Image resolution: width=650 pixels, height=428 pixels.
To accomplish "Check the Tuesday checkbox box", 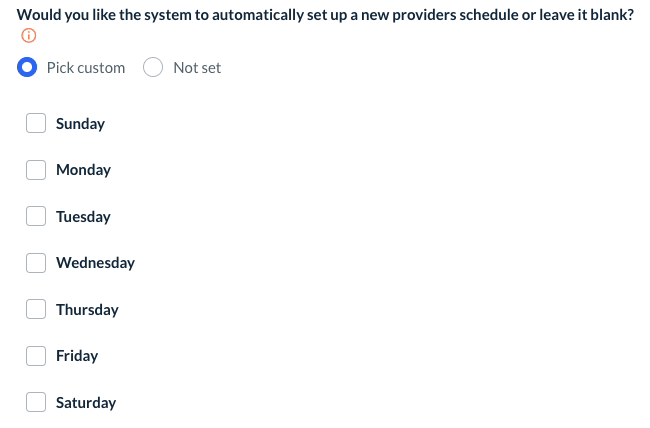I will click(x=36, y=216).
